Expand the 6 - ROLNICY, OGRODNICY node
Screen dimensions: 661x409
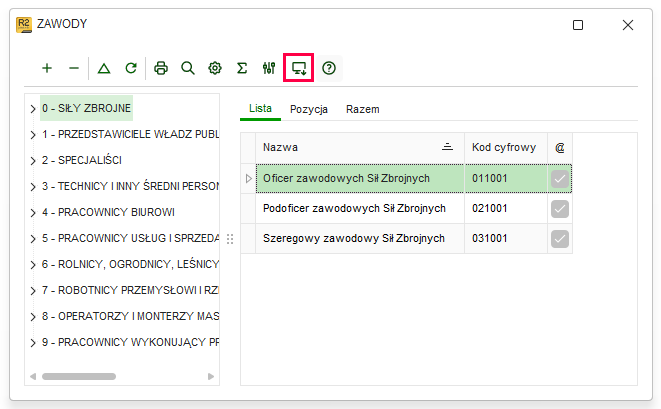tap(33, 265)
